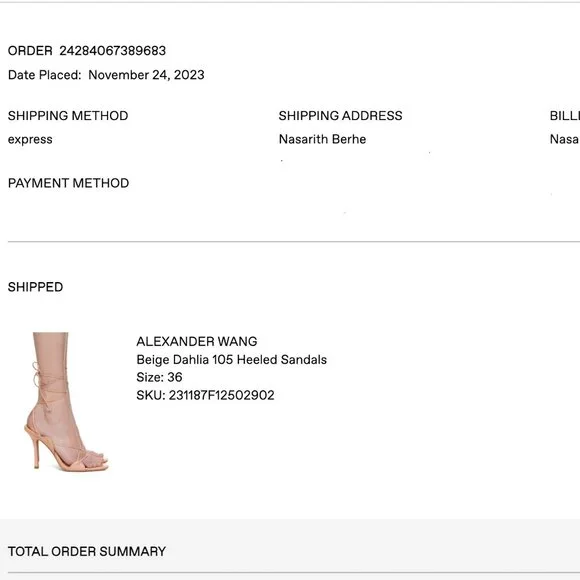Click the order number 24284067389683
The height and width of the screenshot is (580, 580).
point(112,51)
